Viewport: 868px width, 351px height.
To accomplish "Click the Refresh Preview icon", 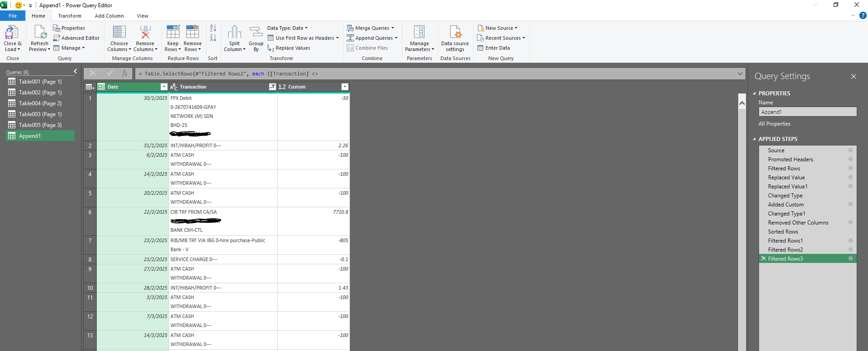I will click(40, 33).
